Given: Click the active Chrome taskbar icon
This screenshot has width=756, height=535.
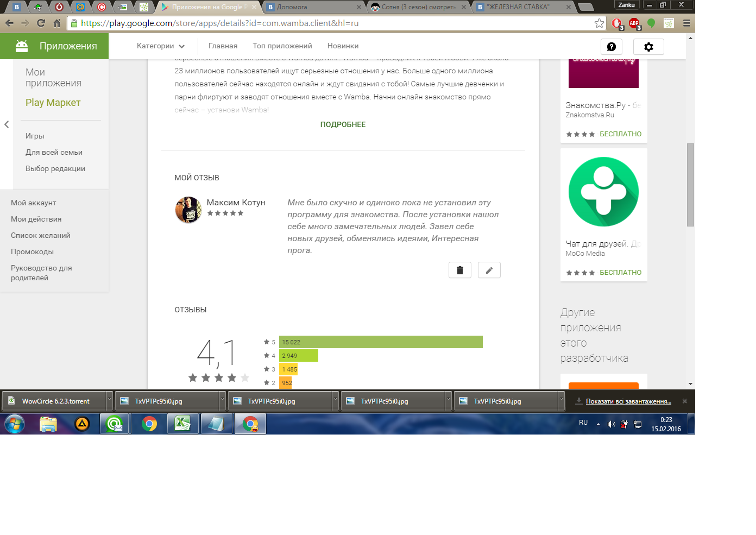Looking at the screenshot, I should [250, 424].
